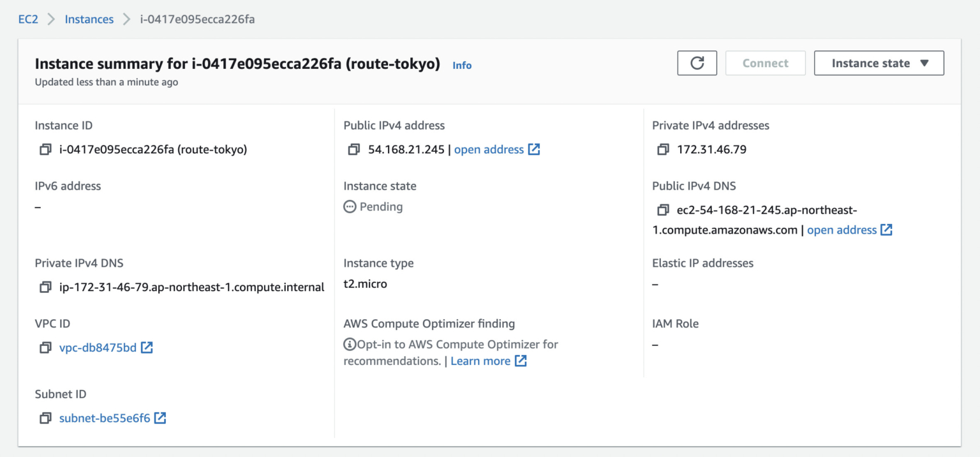Copy the Private IPv4 DNS name
This screenshot has height=457, width=980.
[45, 287]
